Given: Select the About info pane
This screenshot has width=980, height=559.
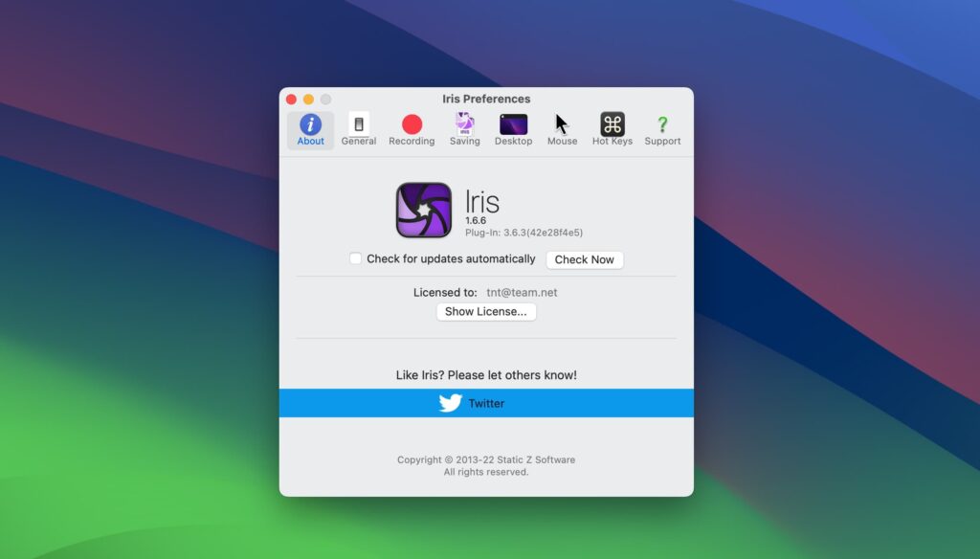Looking at the screenshot, I should tap(309, 128).
